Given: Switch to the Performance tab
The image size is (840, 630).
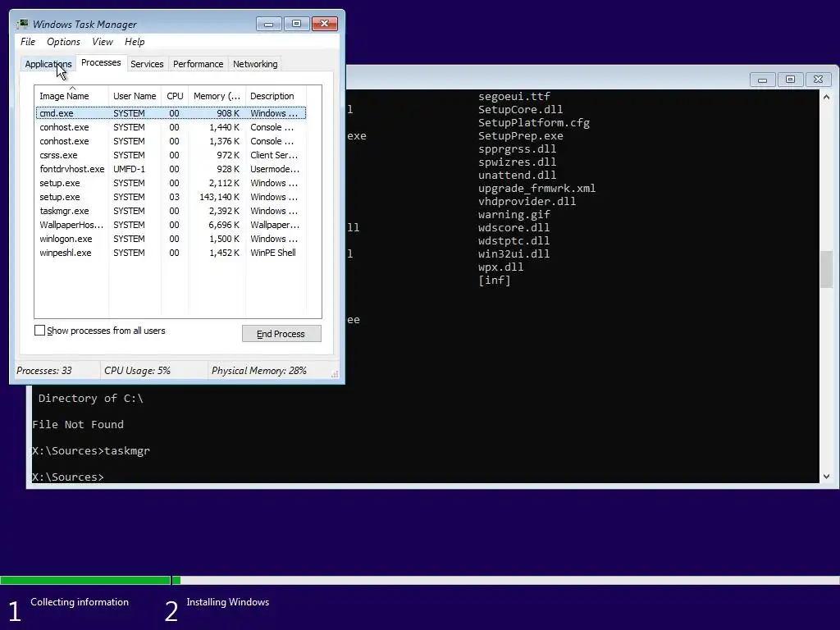Looking at the screenshot, I should tap(199, 64).
